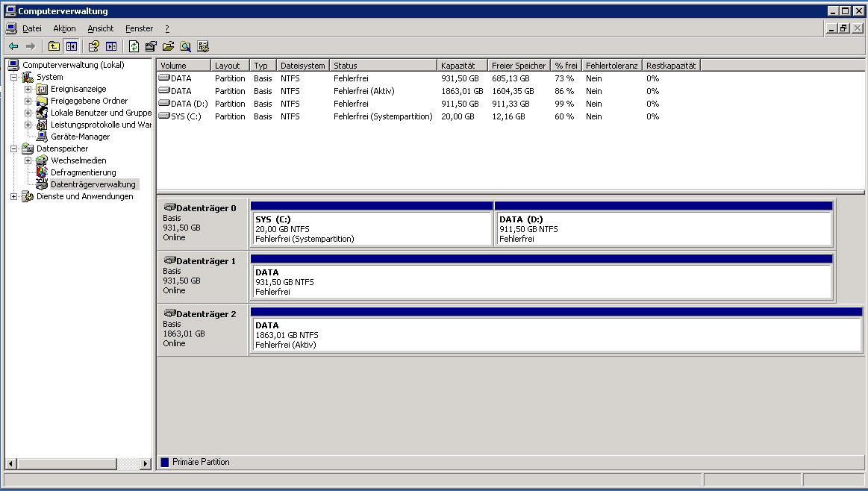This screenshot has width=868, height=491.
Task: Open the ? help menu
Action: [167, 28]
